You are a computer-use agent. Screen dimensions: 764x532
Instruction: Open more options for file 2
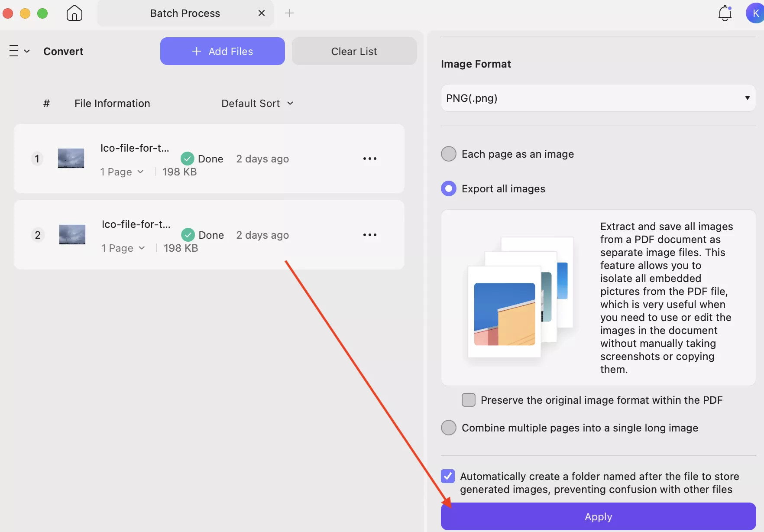click(x=369, y=235)
